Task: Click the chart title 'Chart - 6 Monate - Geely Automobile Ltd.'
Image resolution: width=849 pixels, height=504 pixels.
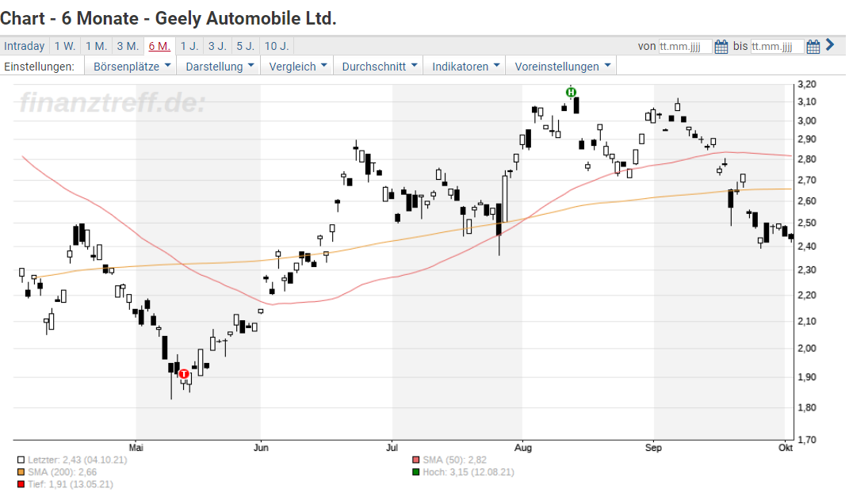Action: tap(168, 18)
